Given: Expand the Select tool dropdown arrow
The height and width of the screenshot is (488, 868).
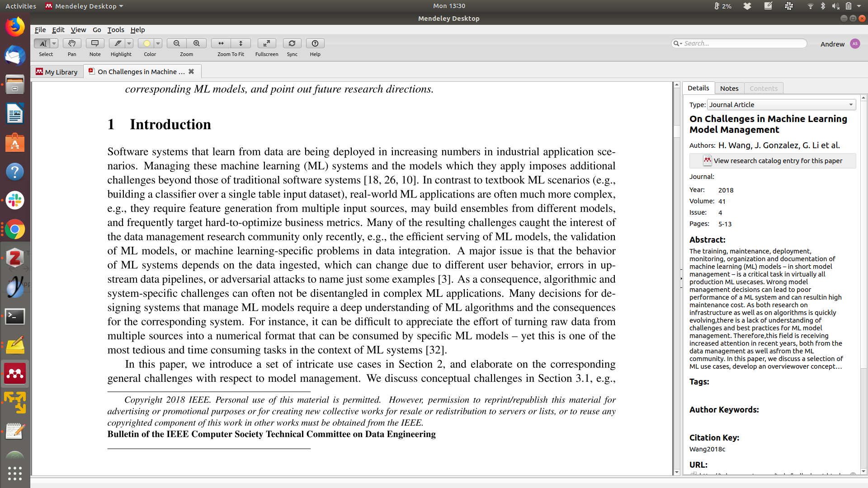Looking at the screenshot, I should (x=54, y=43).
